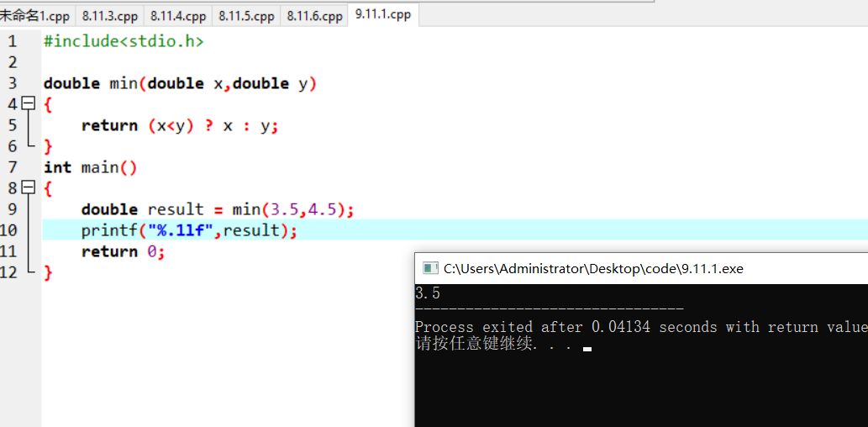Click the console title 9.11.1.exe path
Viewport: 868px width, 427px height.
coord(593,269)
